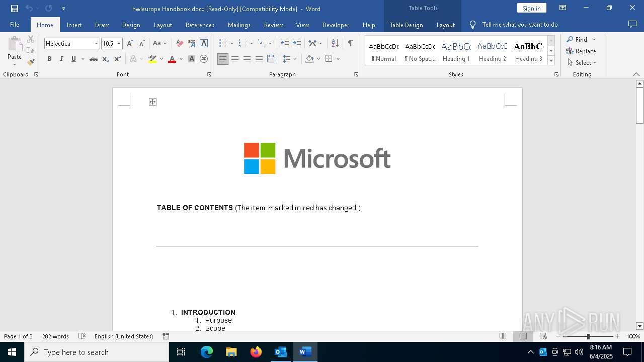Click the Increase Indent icon
The width and height of the screenshot is (644, 362).
[x=297, y=43]
